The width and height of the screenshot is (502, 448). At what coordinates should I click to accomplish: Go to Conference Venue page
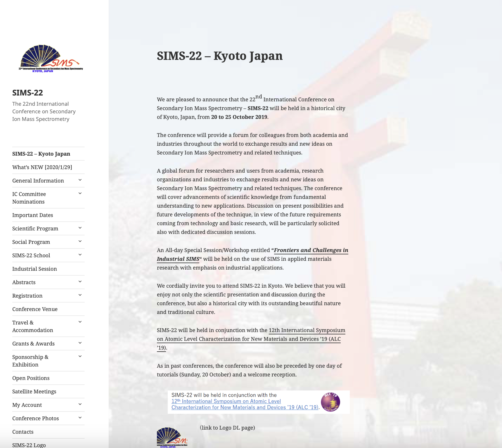coord(35,309)
